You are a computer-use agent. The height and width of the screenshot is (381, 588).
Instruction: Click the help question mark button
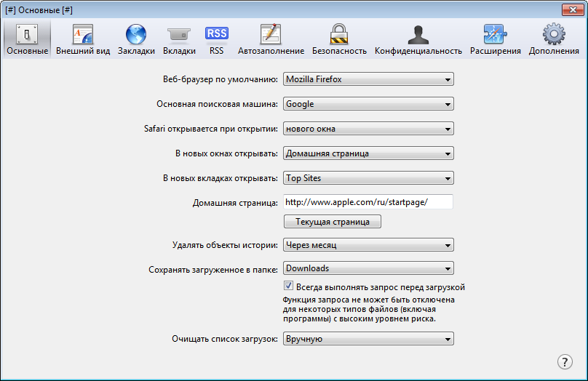click(565, 362)
